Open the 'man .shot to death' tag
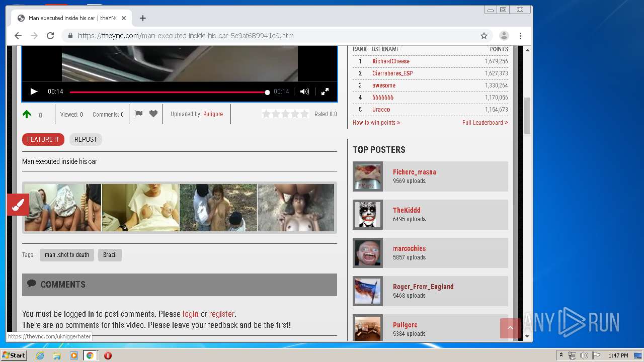 67,255
